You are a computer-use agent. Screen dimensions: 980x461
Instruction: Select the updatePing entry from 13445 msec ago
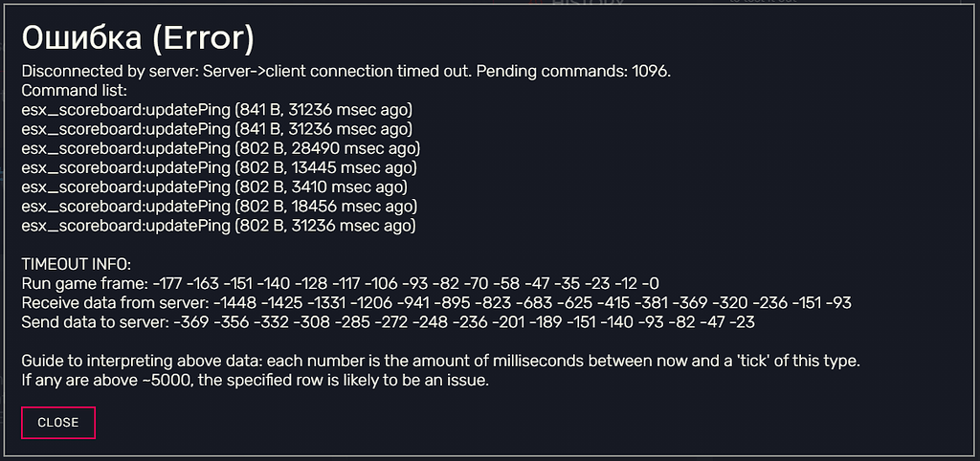(219, 167)
